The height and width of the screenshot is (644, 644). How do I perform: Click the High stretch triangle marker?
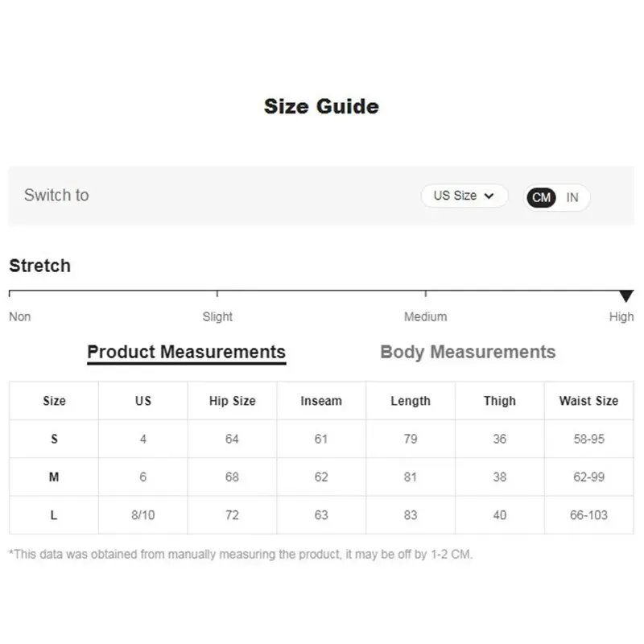(x=626, y=295)
